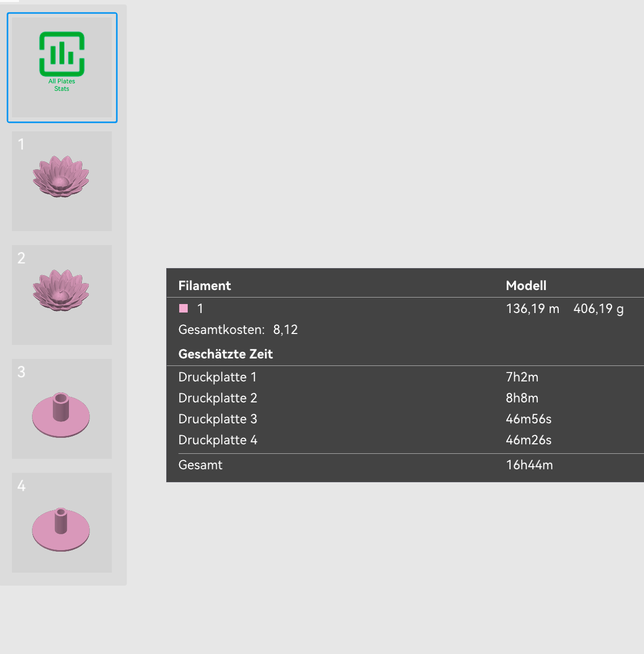Click the Gesamtkosten 8,12 value
This screenshot has width=644, height=654.
[285, 329]
